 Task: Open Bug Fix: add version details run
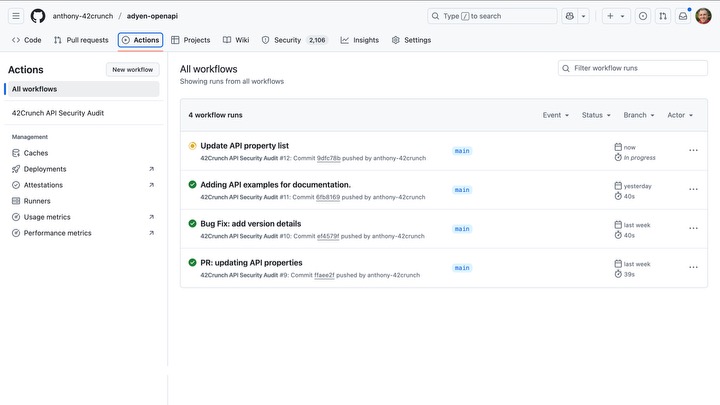tap(251, 224)
